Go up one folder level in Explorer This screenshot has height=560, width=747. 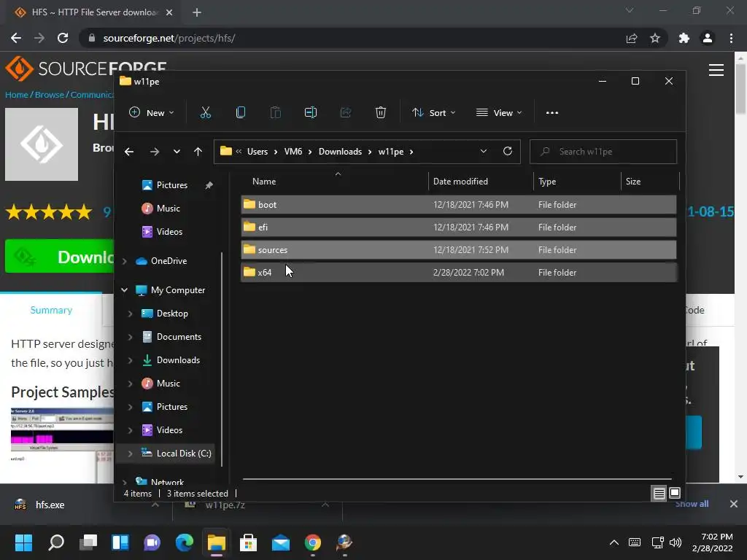198,152
